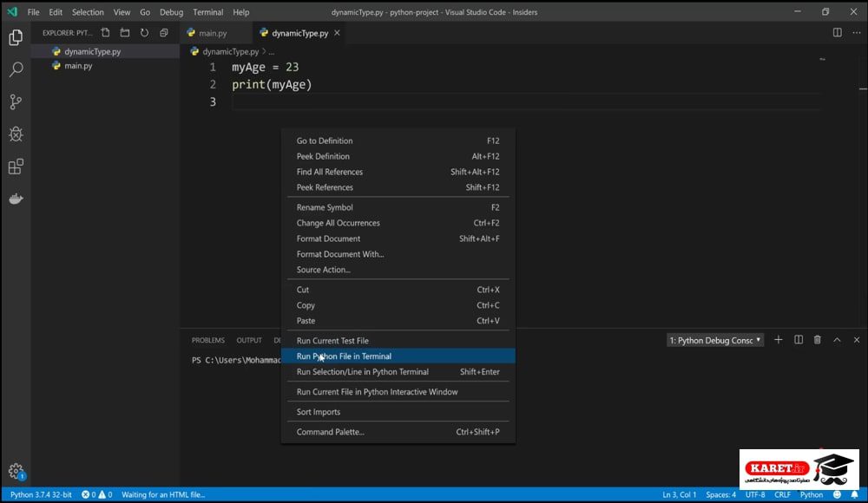
Task: Create a new terminal with plus icon
Action: (x=779, y=340)
